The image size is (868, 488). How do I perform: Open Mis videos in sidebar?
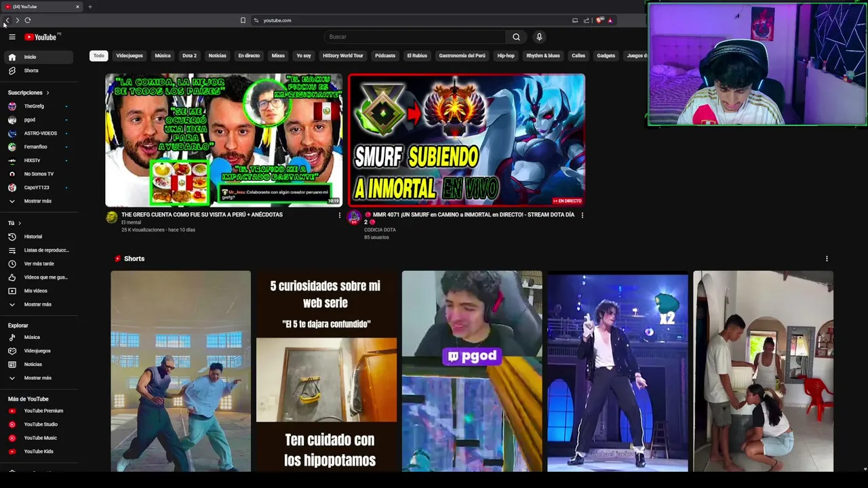(x=39, y=291)
